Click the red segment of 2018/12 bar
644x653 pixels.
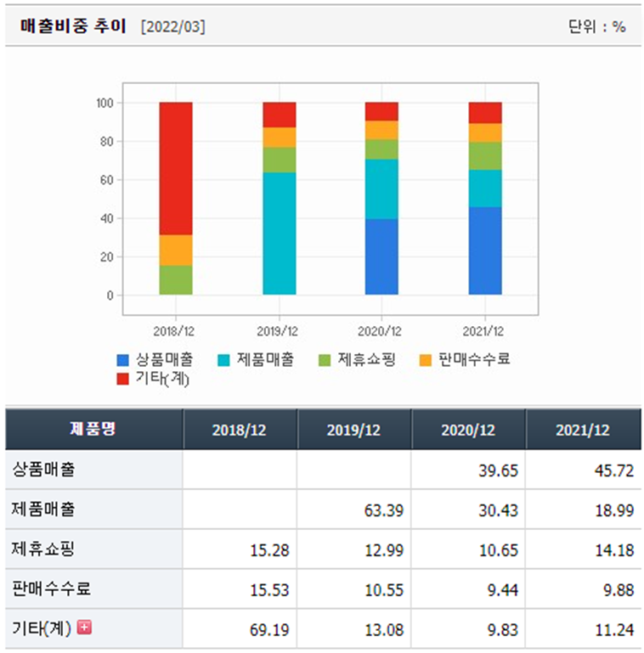pyautogui.click(x=176, y=169)
